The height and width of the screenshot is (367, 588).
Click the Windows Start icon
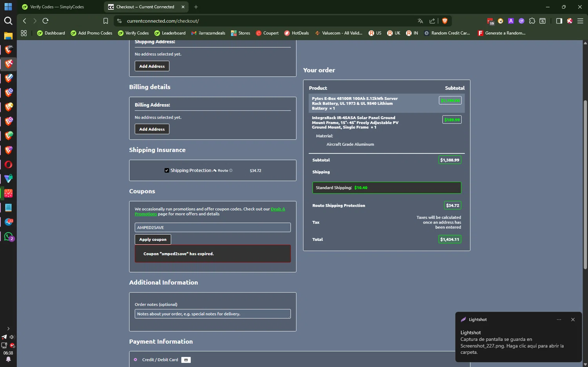click(x=8, y=7)
